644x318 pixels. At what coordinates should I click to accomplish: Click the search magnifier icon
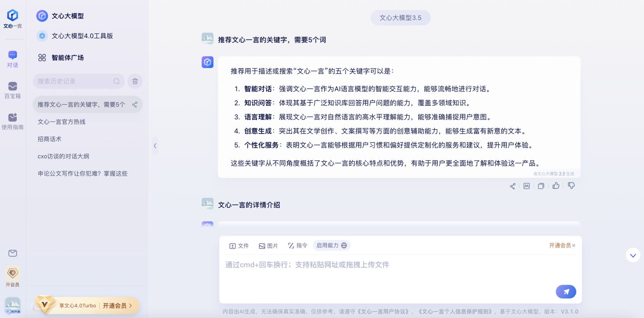[117, 81]
